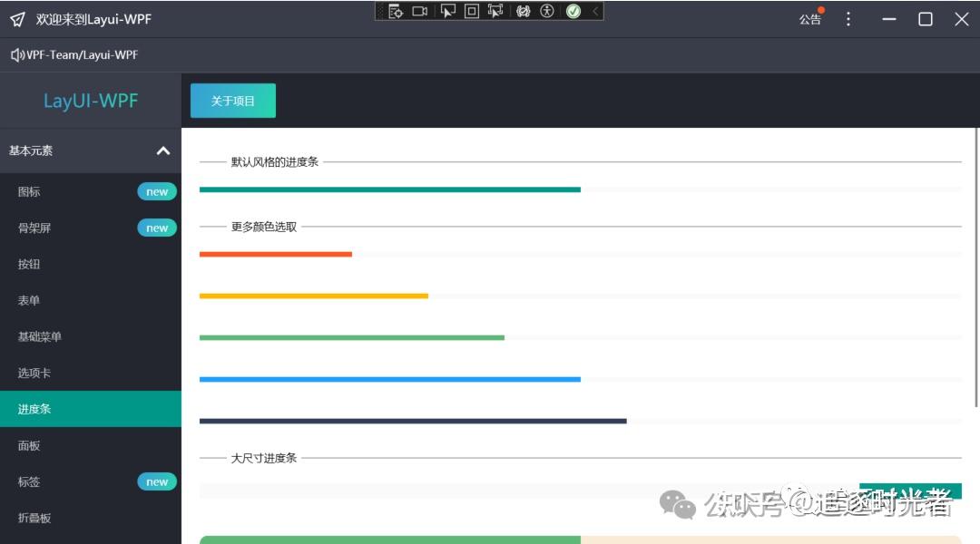Screen dimensions: 980x544
Task: Open 公告 announcements with red badge
Action: (x=810, y=19)
